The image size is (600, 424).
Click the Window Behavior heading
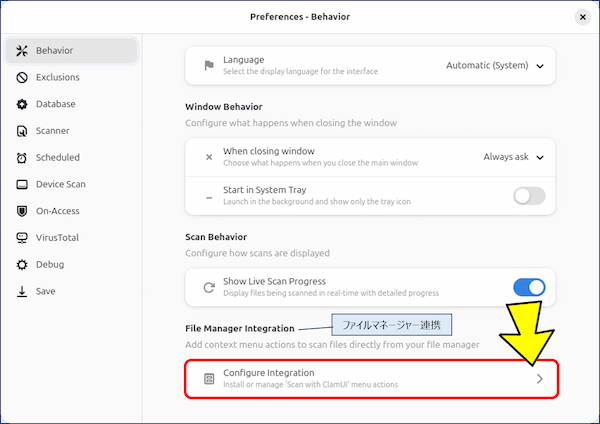(223, 107)
